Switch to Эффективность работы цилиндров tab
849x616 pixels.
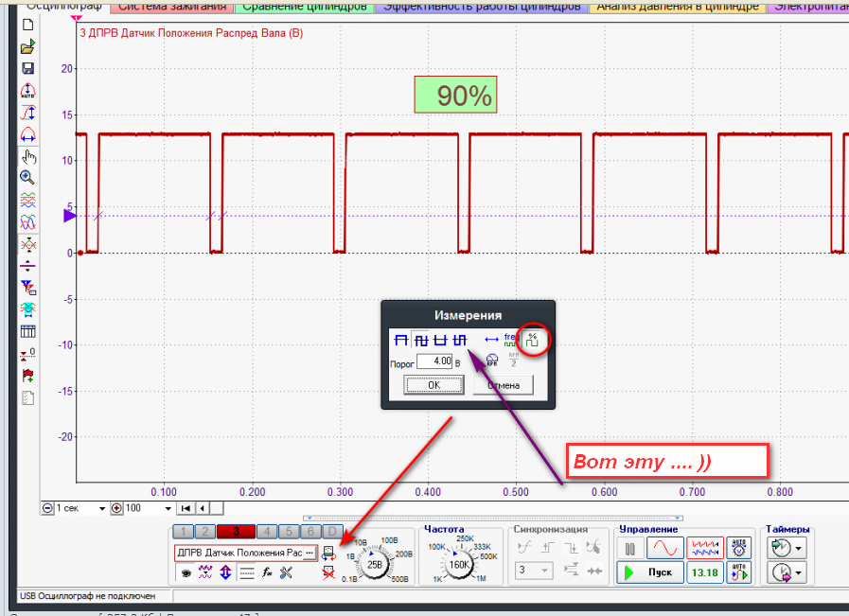point(482,7)
